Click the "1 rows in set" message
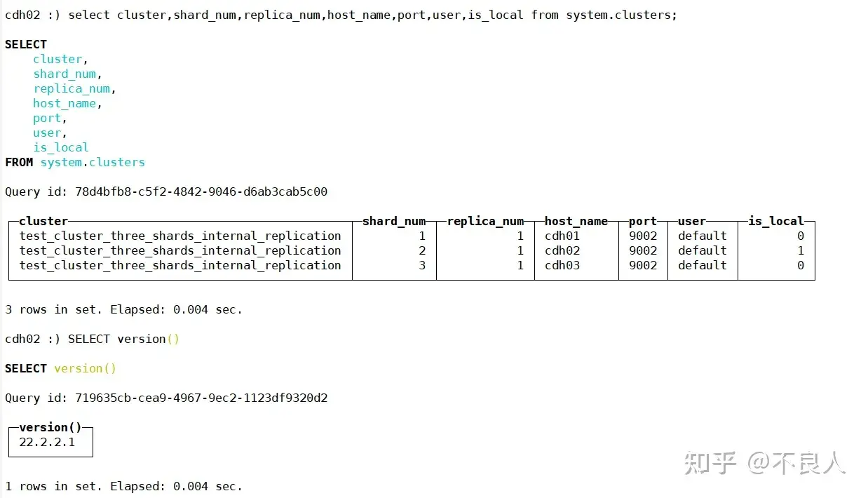Image resolution: width=868 pixels, height=498 pixels. pyautogui.click(x=123, y=486)
